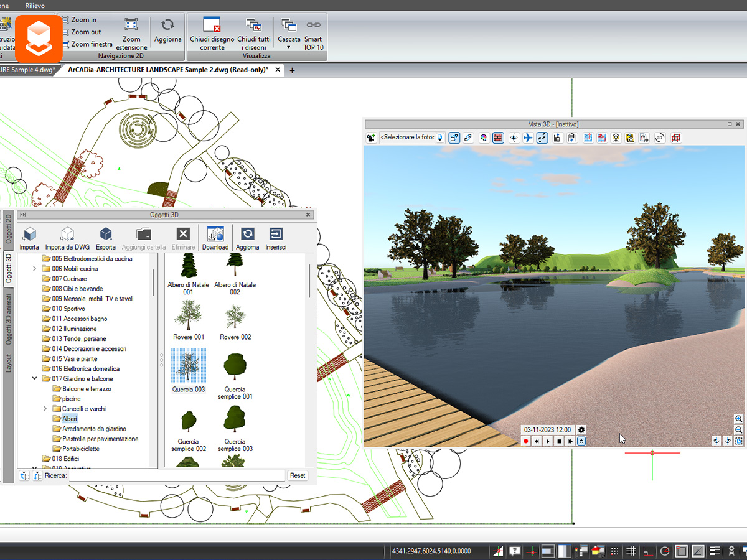Click the Download objects icon

[x=215, y=234]
